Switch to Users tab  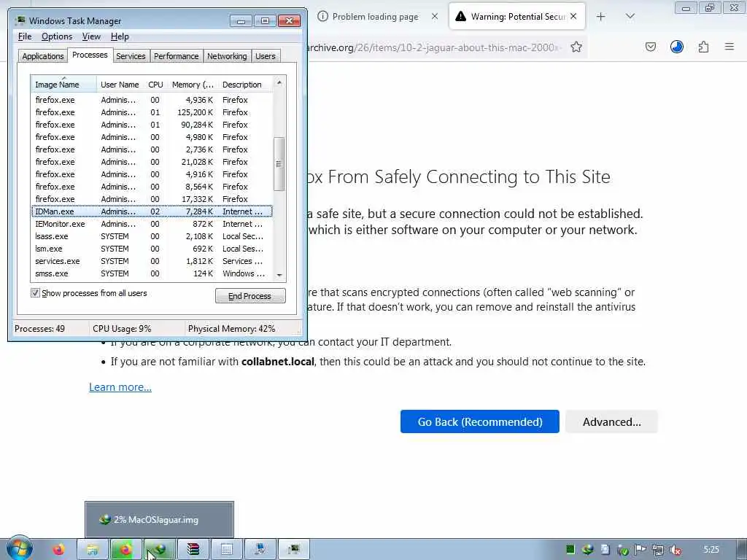point(266,56)
